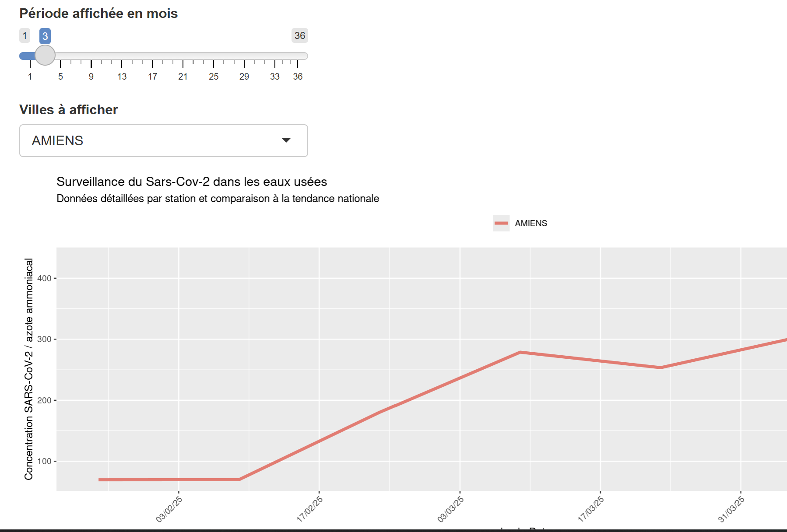Click the city selector's dropdown arrow

pos(286,140)
